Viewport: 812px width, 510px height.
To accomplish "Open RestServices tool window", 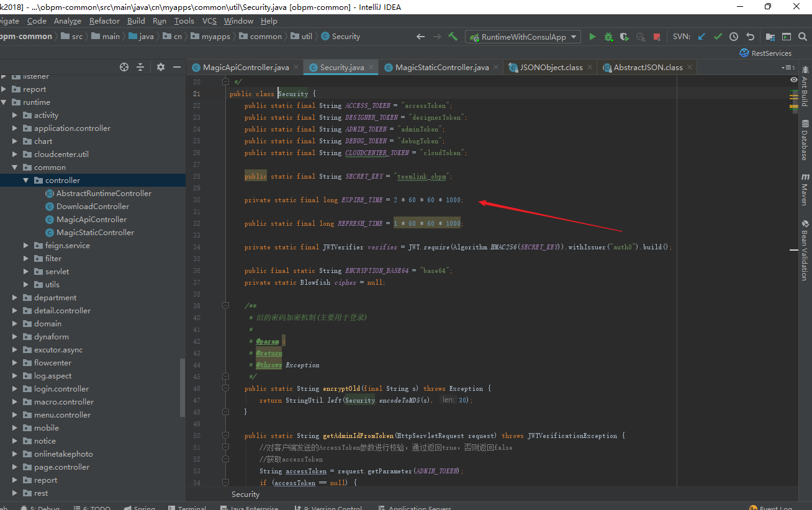I will [x=765, y=53].
